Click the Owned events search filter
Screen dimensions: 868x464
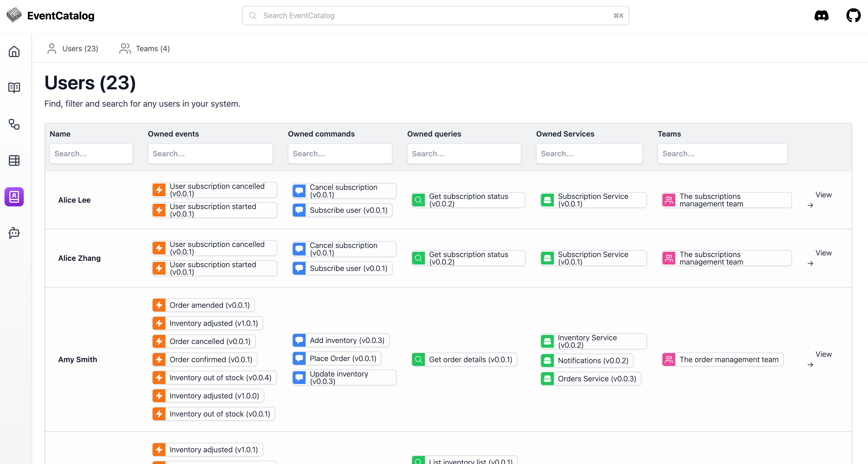210,154
